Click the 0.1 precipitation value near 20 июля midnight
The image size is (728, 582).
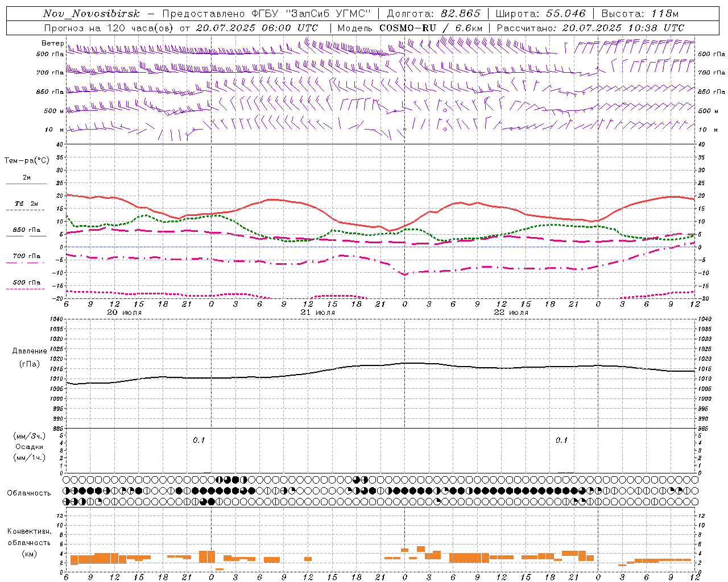pyautogui.click(x=198, y=440)
